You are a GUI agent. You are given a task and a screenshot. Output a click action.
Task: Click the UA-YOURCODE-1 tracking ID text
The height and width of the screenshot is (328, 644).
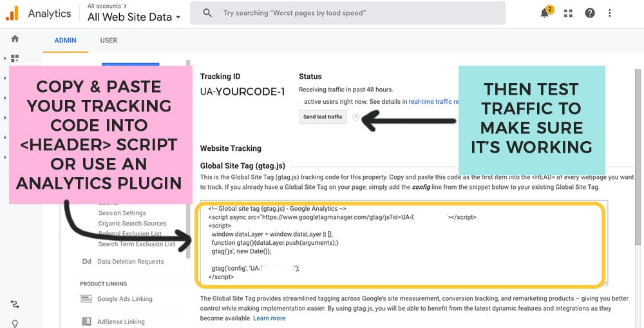(242, 92)
